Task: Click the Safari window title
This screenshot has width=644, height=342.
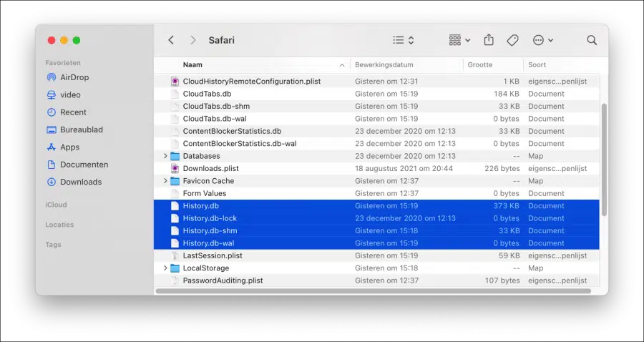Action: [221, 40]
